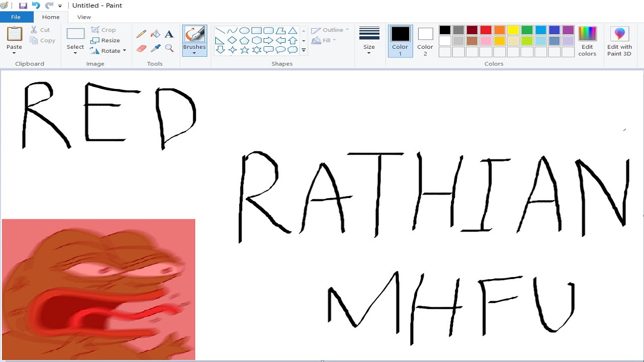Click the Crop button
The image size is (644, 362).
click(103, 30)
